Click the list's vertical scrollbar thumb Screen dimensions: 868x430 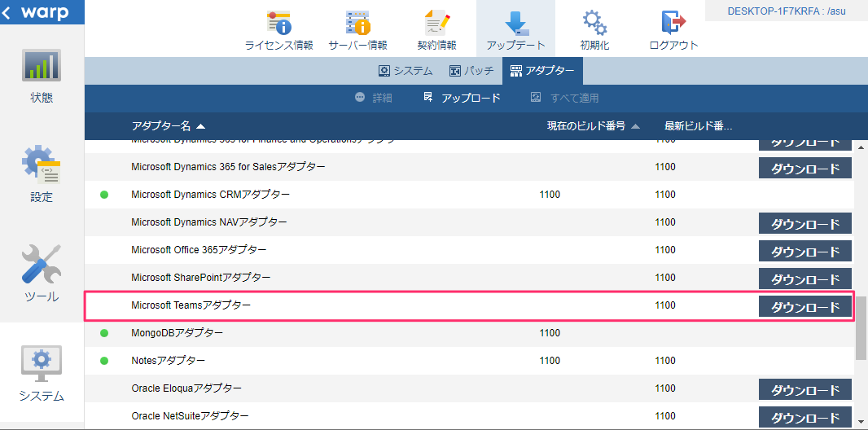pos(861,327)
